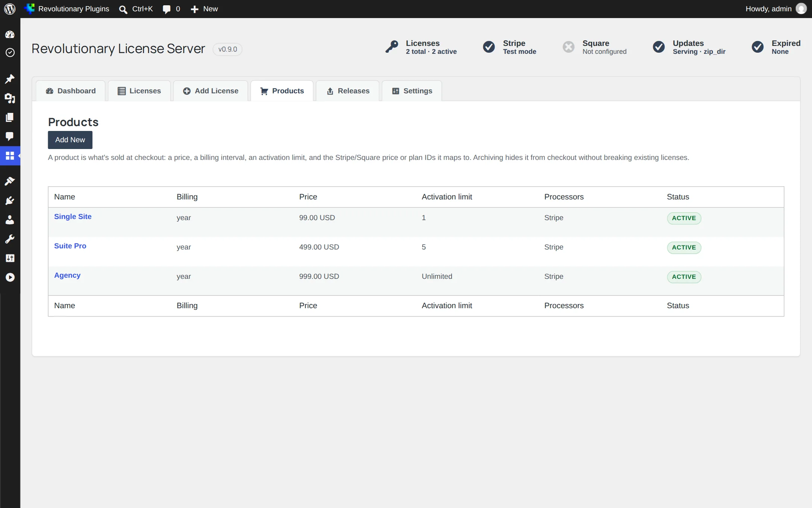Open the Add License tab
This screenshot has height=508, width=812.
211,91
